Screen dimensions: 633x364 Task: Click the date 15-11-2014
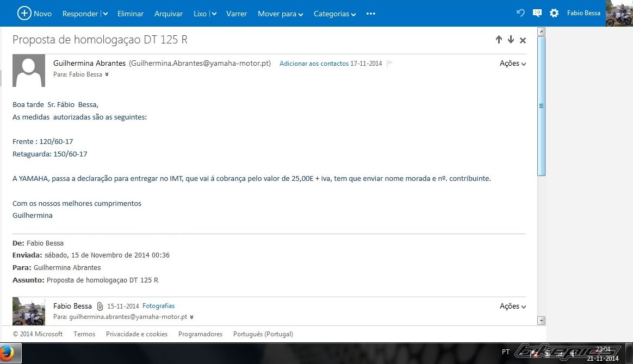[x=123, y=306]
